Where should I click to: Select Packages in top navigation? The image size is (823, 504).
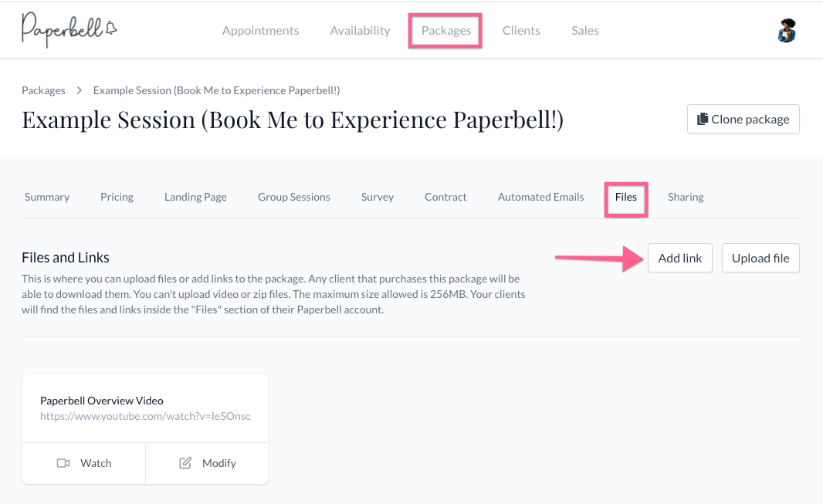[445, 31]
